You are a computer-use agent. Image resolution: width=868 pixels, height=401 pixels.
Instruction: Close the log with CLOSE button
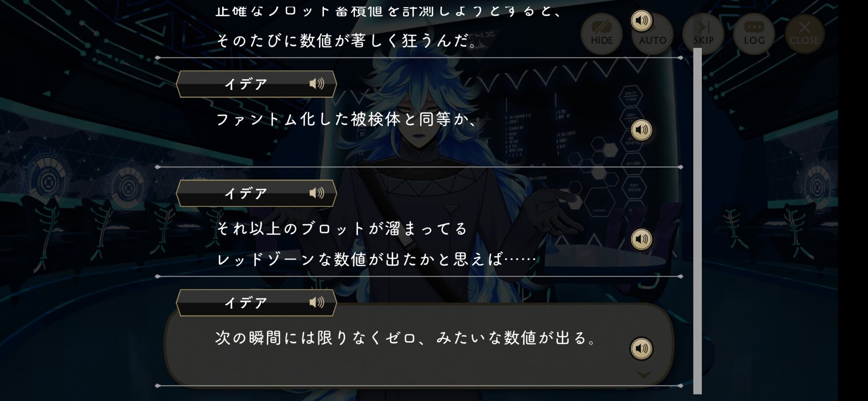pyautogui.click(x=804, y=34)
